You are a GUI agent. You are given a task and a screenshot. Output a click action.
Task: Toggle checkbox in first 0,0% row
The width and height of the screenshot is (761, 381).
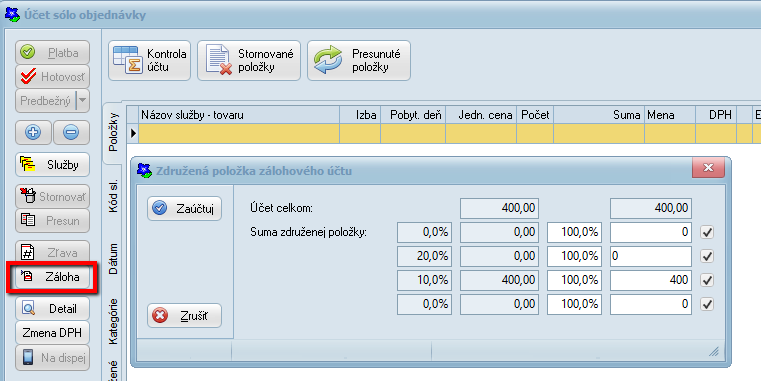[x=707, y=232]
